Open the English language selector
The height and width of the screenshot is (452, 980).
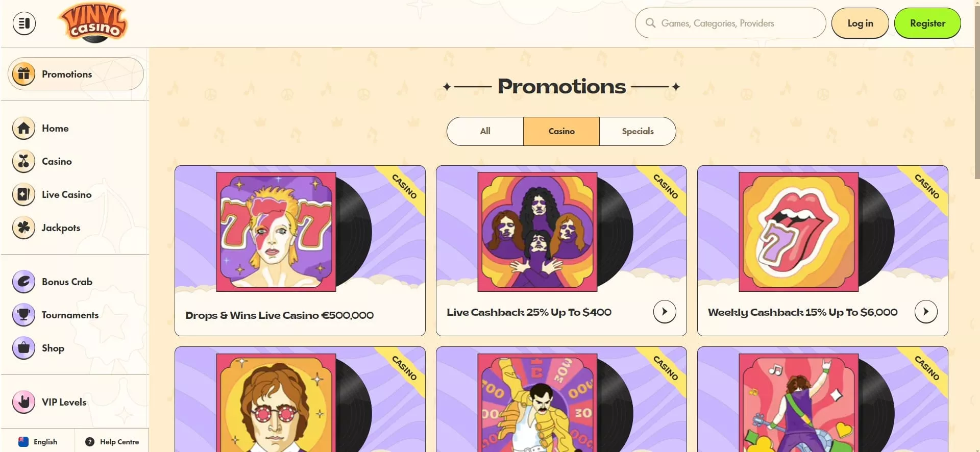(x=38, y=442)
